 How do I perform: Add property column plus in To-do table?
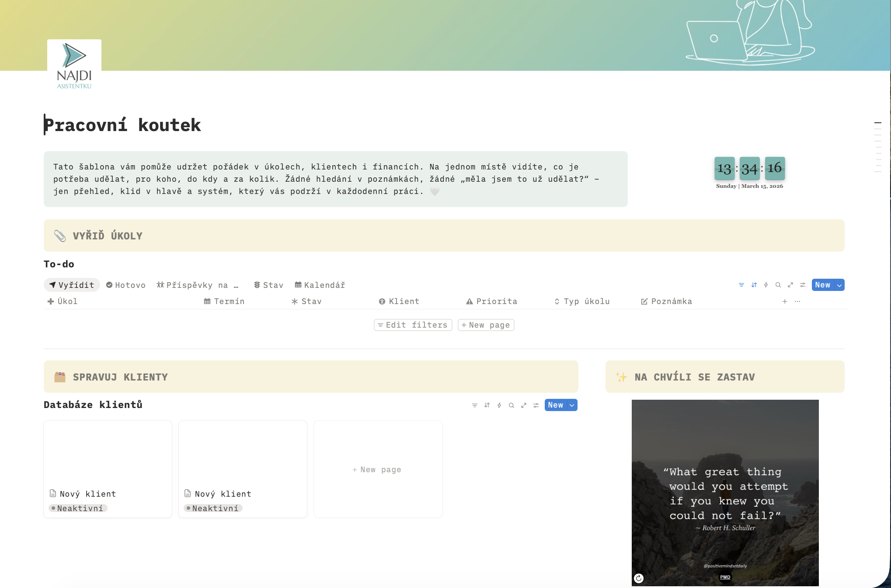coord(785,301)
